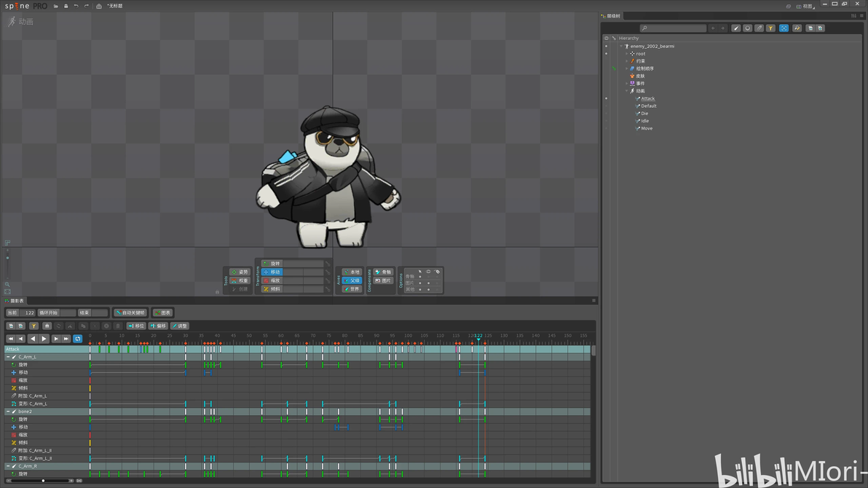Viewport: 868px width, 488px height.
Task: Expand the events (事件) node
Action: coord(627,84)
